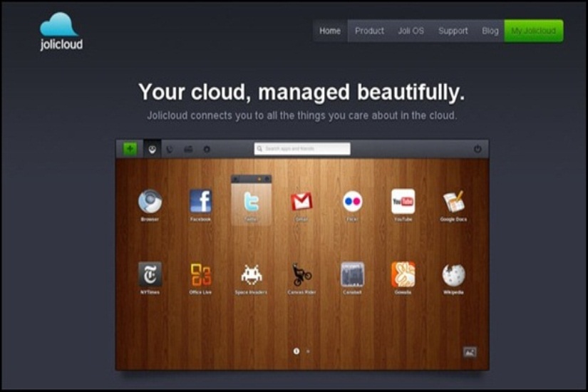The width and height of the screenshot is (588, 392).
Task: Open the folder icon in launcher toolbar
Action: [x=188, y=149]
